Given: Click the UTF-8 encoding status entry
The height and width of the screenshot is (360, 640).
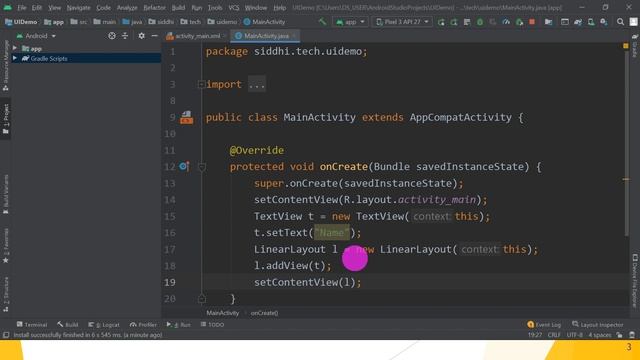Looking at the screenshot, I should coord(575,335).
